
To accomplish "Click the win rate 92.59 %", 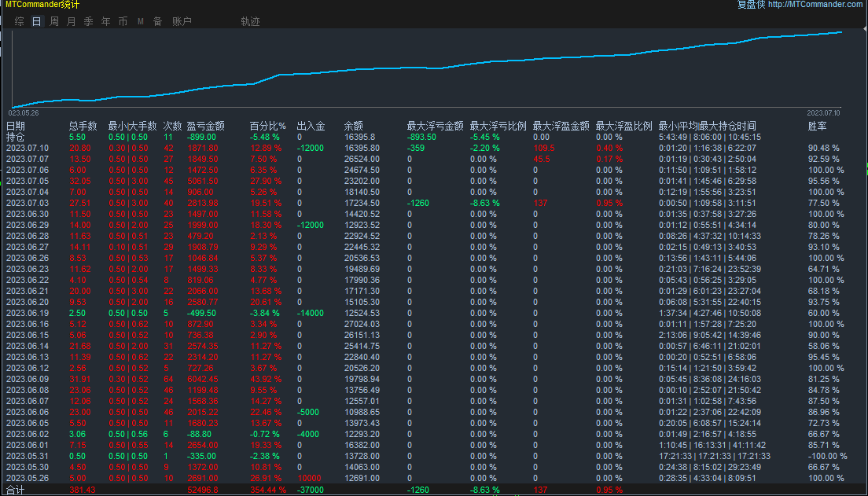I will coord(824,159).
